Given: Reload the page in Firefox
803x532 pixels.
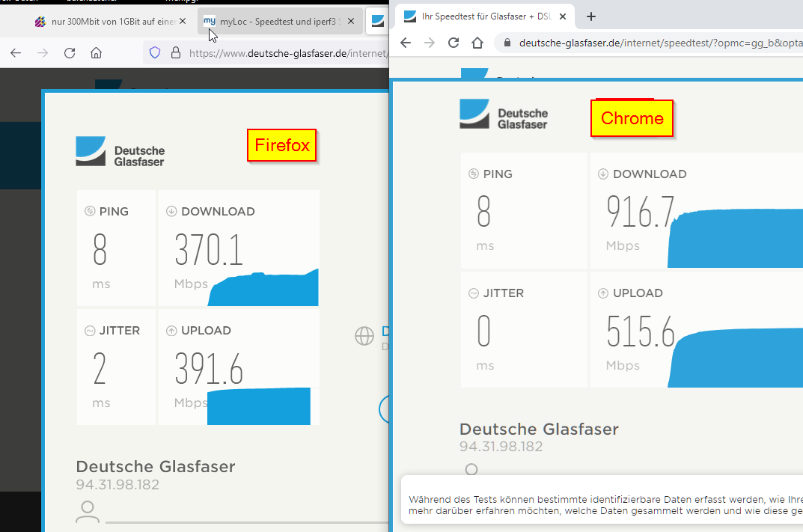Looking at the screenshot, I should coord(70,52).
